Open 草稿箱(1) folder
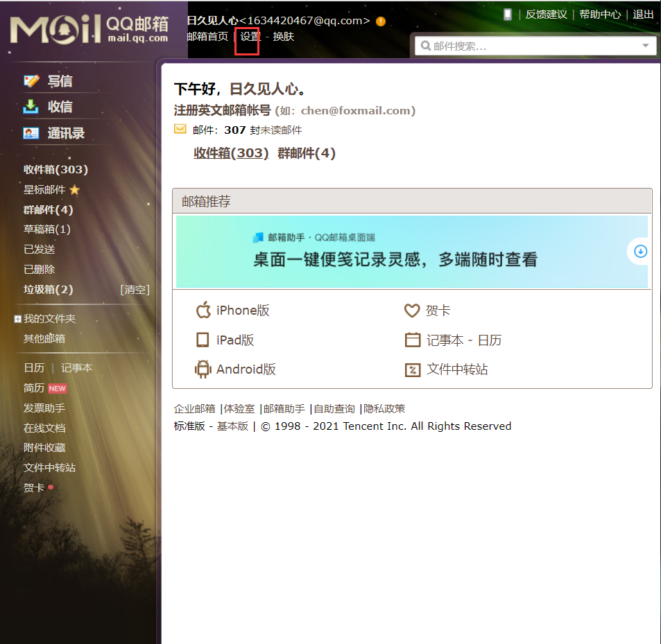Image resolution: width=661 pixels, height=644 pixels. point(47,229)
